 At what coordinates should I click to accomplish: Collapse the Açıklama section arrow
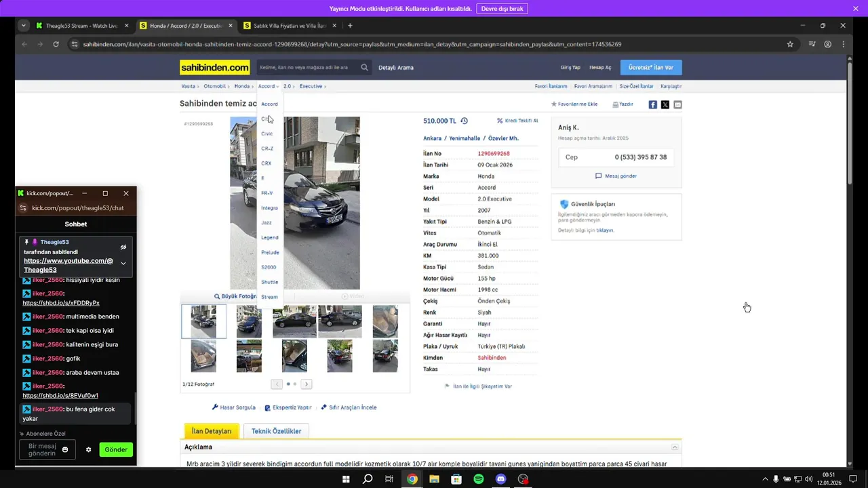pyautogui.click(x=675, y=447)
